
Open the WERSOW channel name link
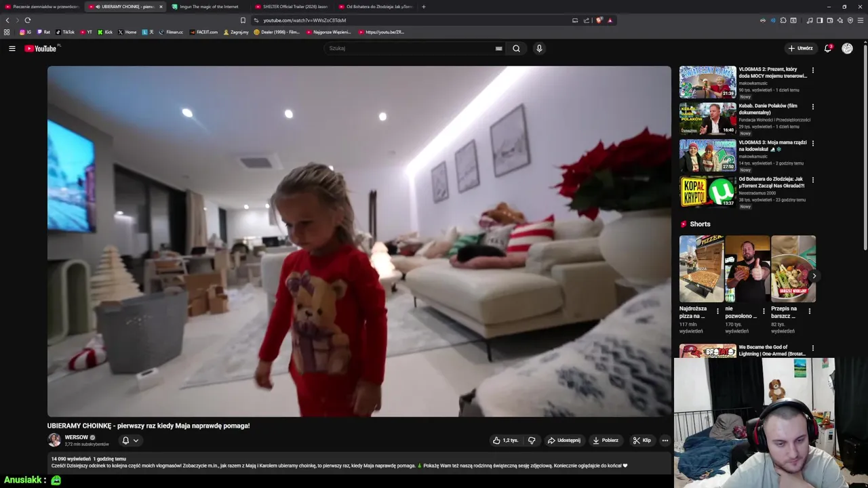pyautogui.click(x=77, y=437)
